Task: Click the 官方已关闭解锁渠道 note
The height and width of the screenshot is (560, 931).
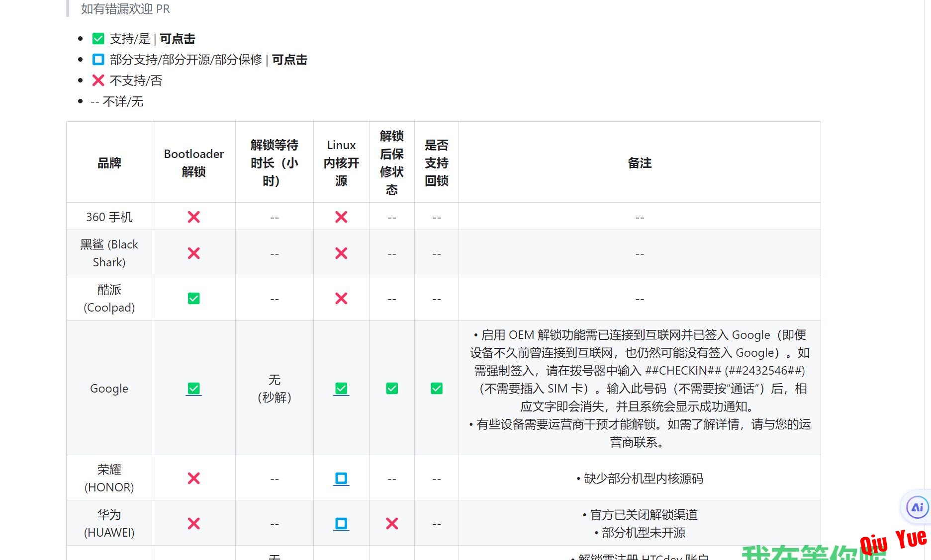Action: [x=640, y=515]
